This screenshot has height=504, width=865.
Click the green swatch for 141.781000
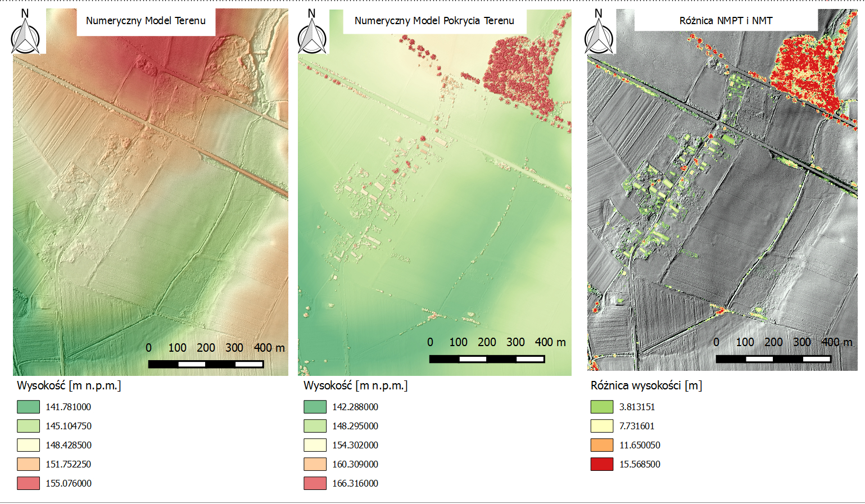point(28,407)
